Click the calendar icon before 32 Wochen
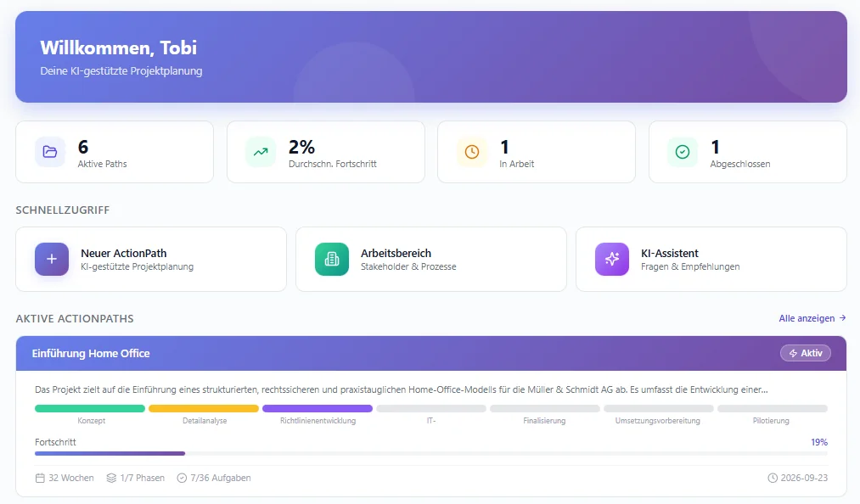The image size is (860, 504). [x=38, y=478]
